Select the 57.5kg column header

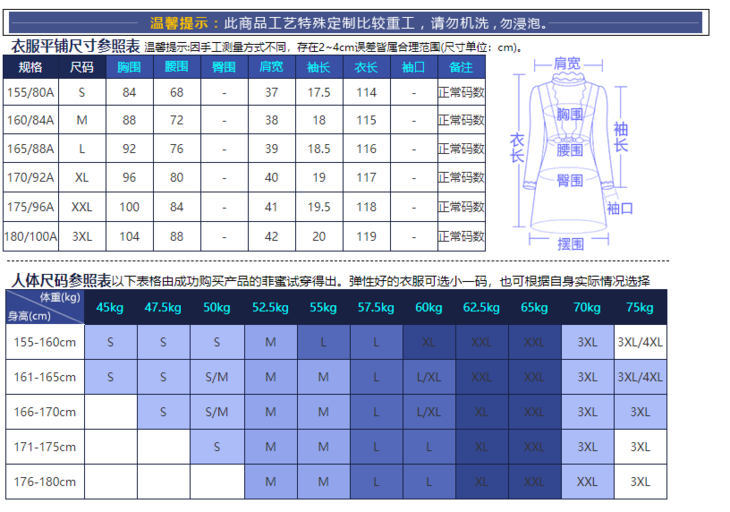(x=375, y=308)
